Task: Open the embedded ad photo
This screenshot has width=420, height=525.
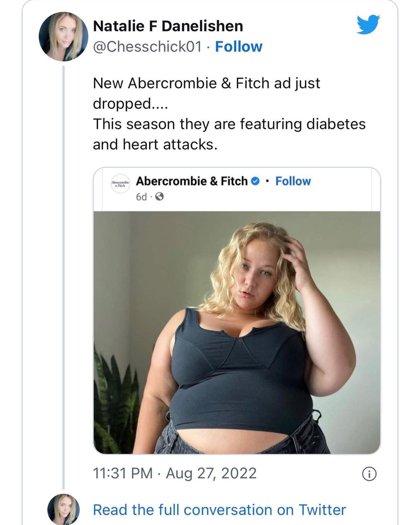Action: pos(236,332)
